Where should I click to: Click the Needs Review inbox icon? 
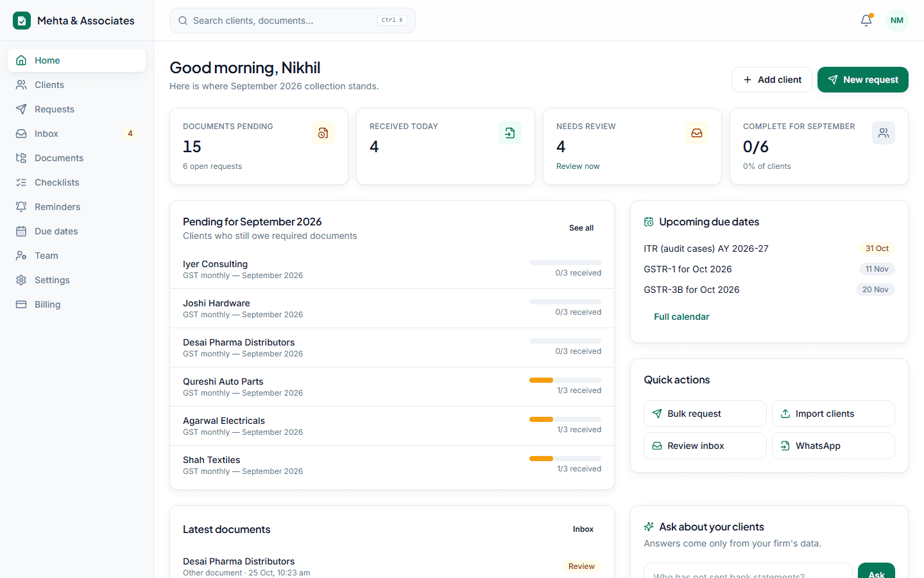(697, 133)
